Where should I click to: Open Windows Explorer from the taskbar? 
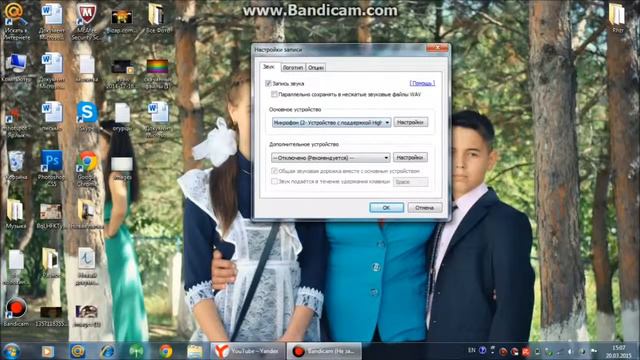(195, 351)
